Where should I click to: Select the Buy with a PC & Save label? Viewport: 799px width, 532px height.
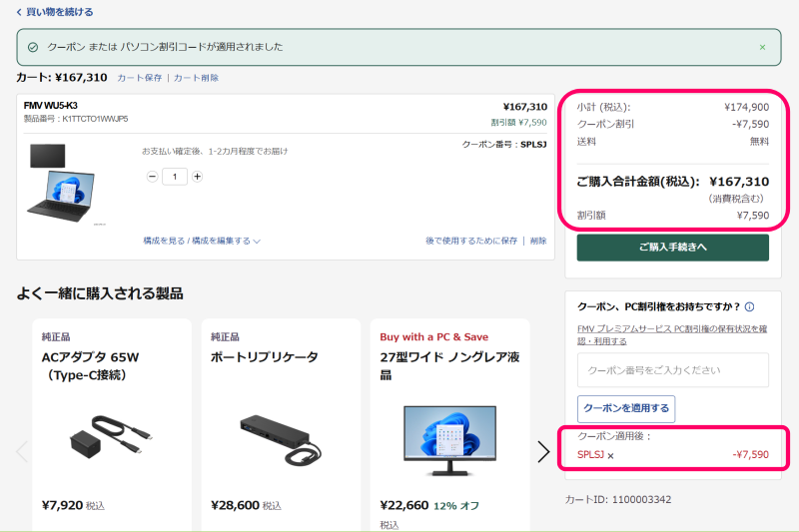pos(434,337)
